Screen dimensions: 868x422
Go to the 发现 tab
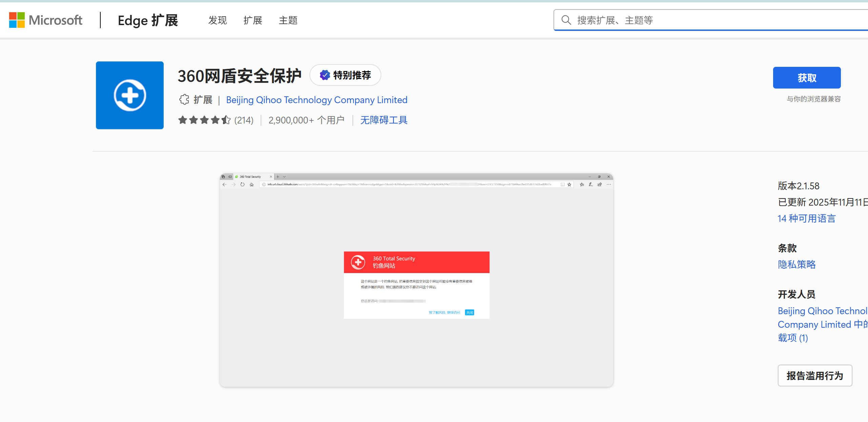point(218,20)
